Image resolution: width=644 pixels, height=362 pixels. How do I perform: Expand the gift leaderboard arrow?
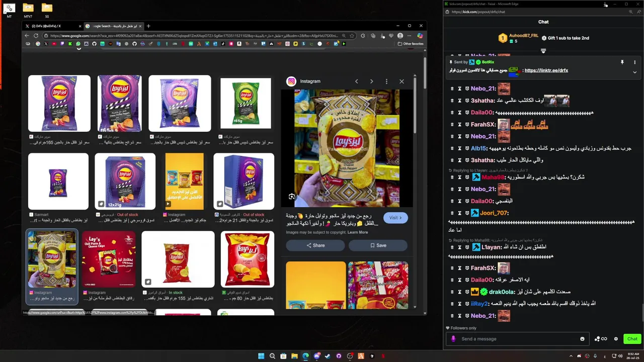(x=543, y=51)
